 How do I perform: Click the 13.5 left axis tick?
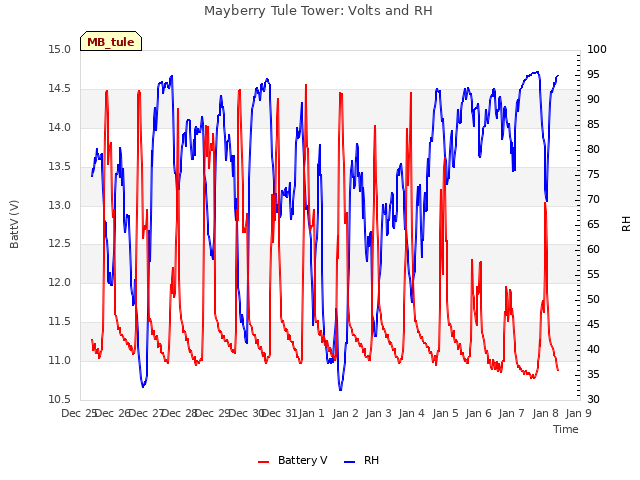(59, 167)
